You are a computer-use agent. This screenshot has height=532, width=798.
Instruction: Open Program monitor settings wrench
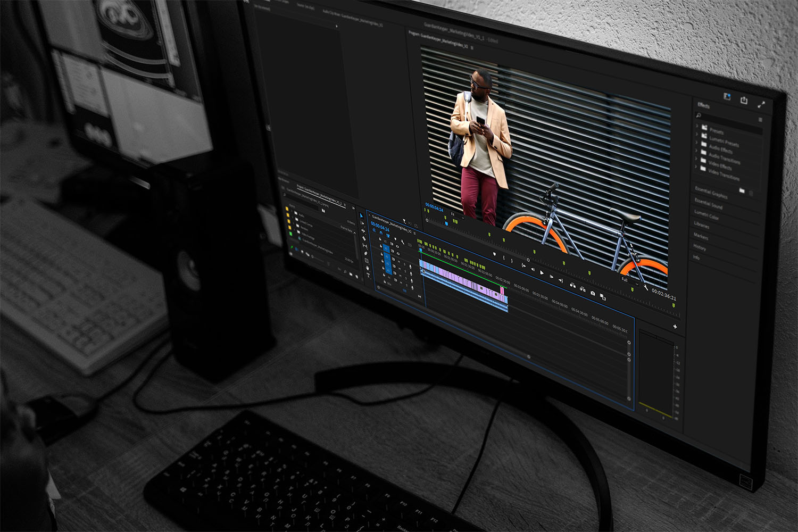click(646, 288)
